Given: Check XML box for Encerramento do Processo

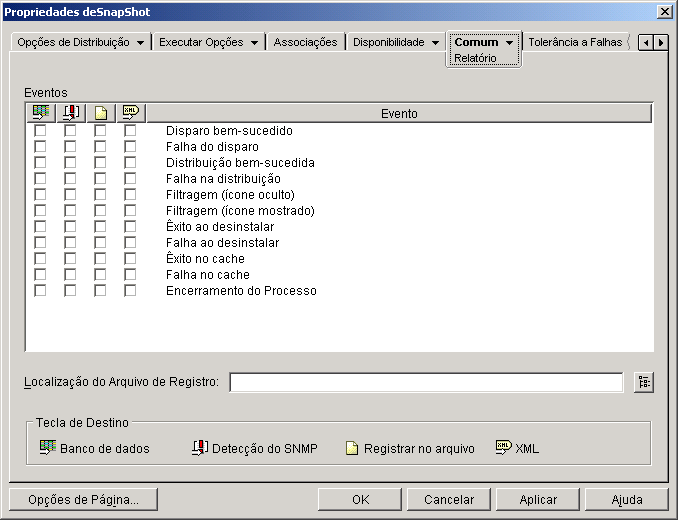Looking at the screenshot, I should point(130,290).
